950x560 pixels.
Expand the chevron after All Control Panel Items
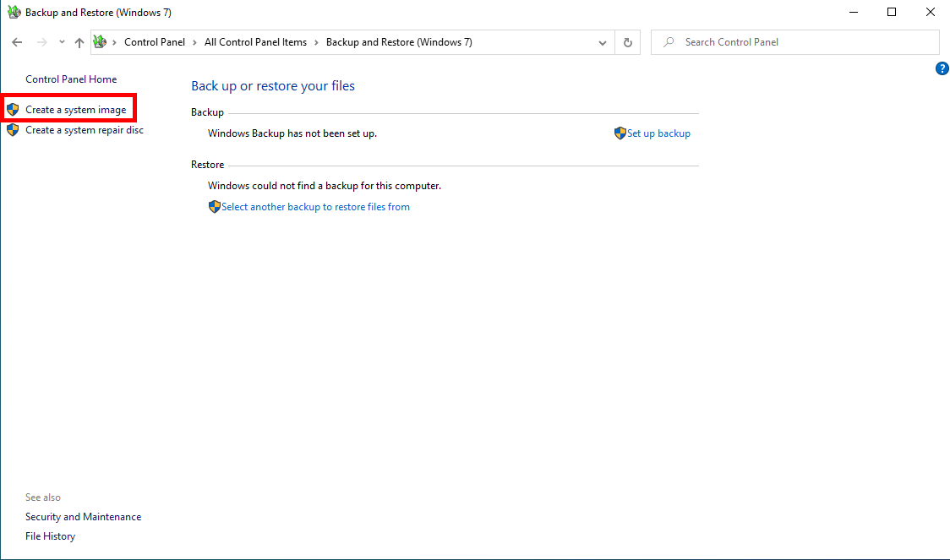point(316,42)
